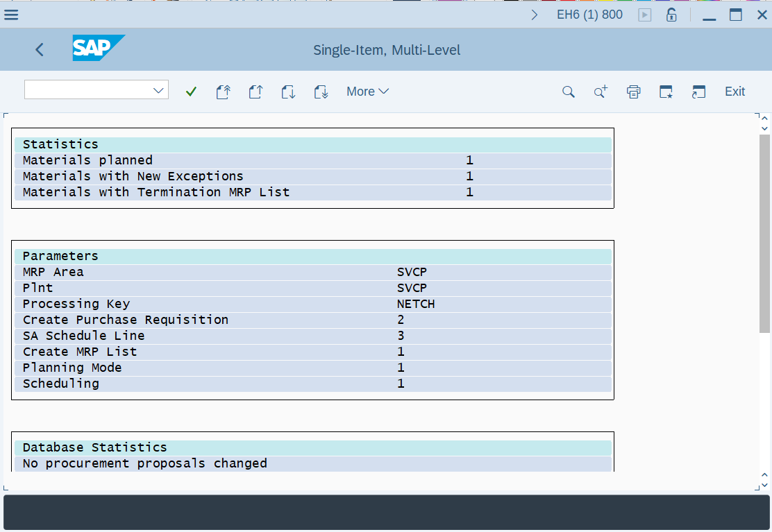Click the GUI scripting playback icon
The image size is (772, 532).
tap(645, 14)
